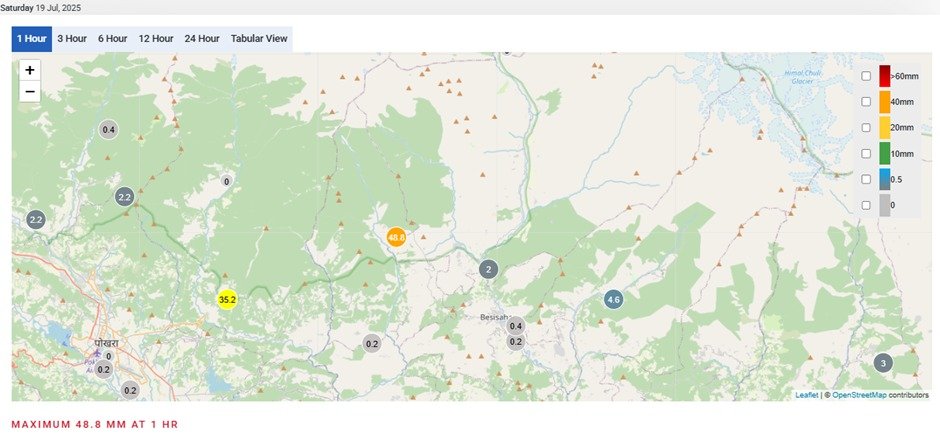Click the blue 4.6 rainfall marker
This screenshot has width=940, height=434.
click(x=613, y=299)
